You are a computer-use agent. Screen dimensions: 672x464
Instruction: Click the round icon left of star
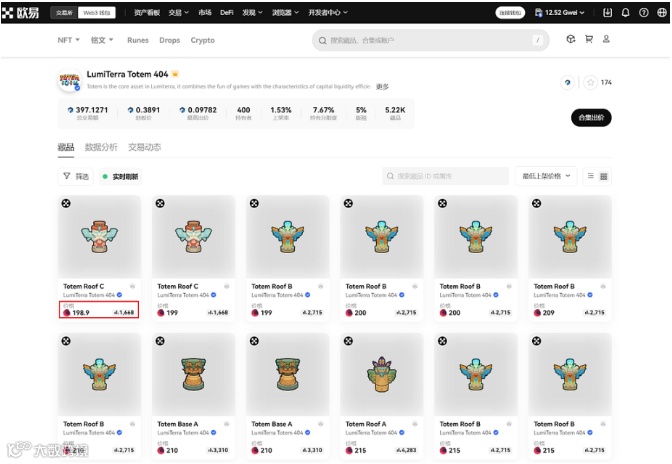(567, 82)
